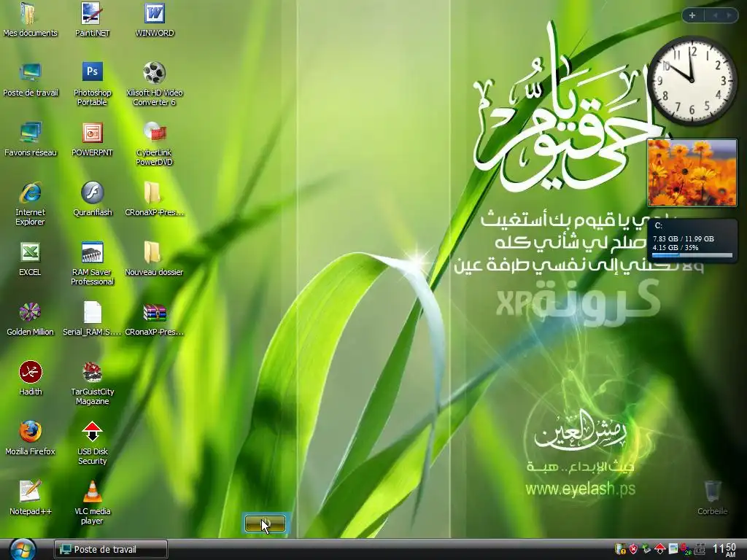The width and height of the screenshot is (747, 560).
Task: Switch to Poste de travail taskbar button
Action: 111,550
